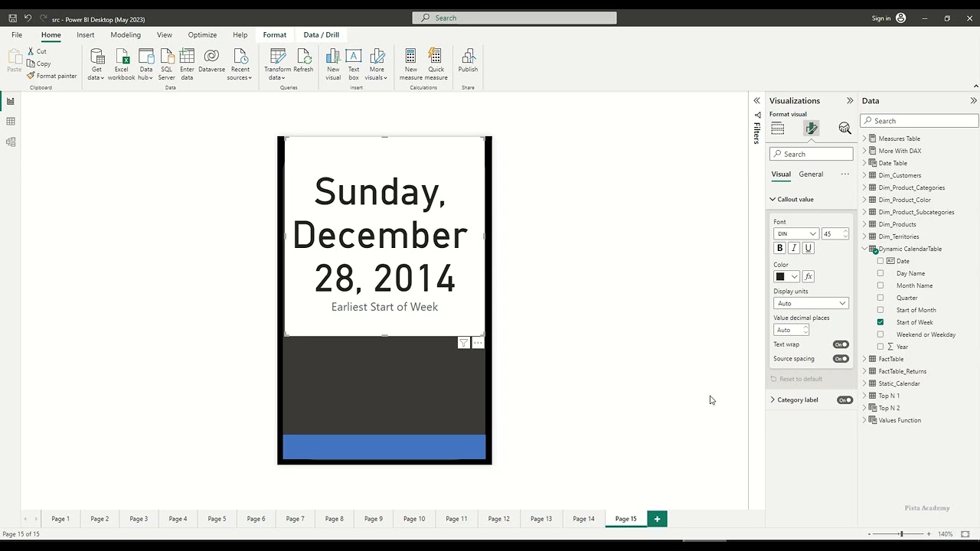Open the Insert ribbon tab

(85, 35)
